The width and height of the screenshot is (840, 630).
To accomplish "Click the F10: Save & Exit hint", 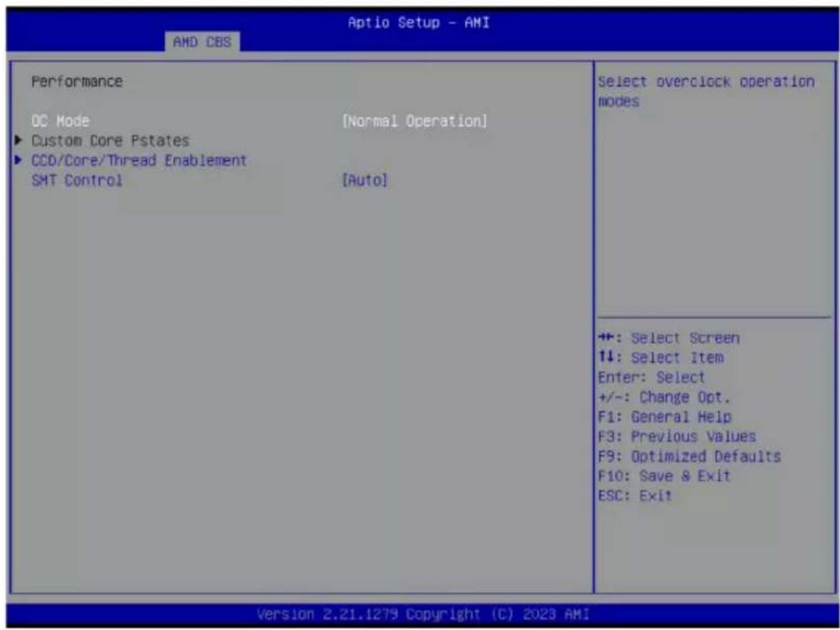I will pyautogui.click(x=665, y=475).
